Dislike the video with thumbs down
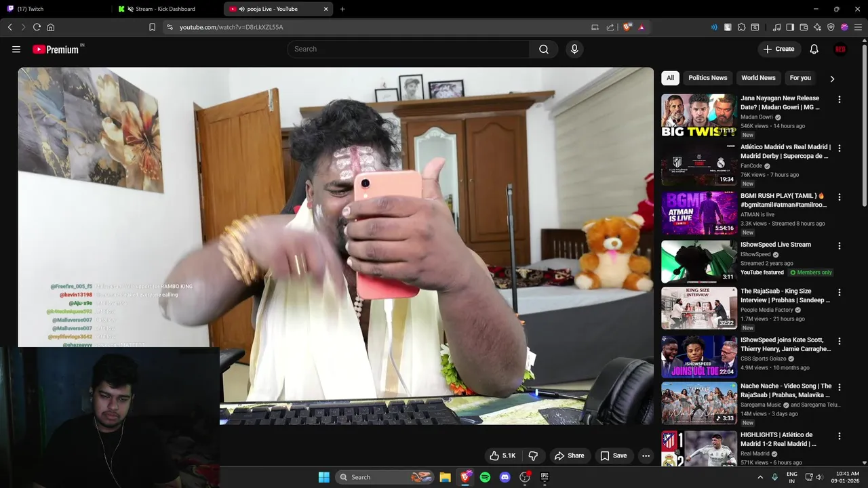Viewport: 868px width, 488px height. pyautogui.click(x=533, y=455)
